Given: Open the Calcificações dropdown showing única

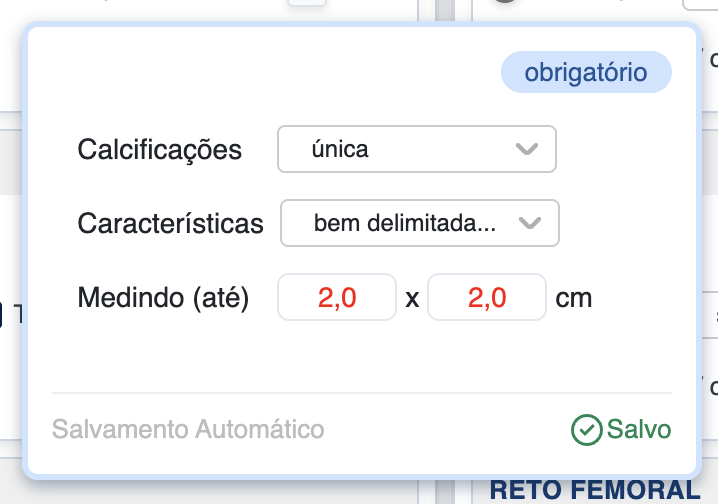Looking at the screenshot, I should tap(416, 150).
